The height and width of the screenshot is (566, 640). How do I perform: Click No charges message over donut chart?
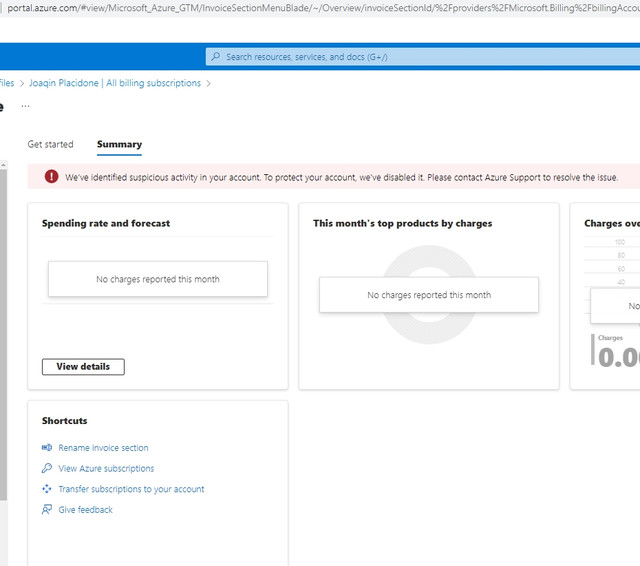(x=429, y=295)
